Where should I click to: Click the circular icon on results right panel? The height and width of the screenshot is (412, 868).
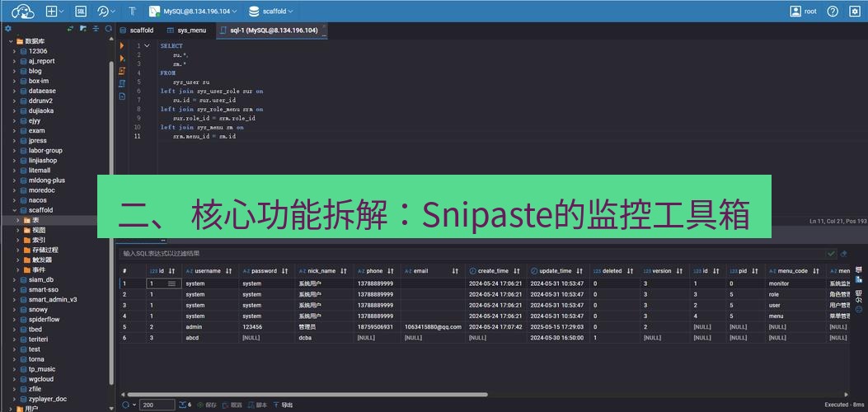coord(859,309)
